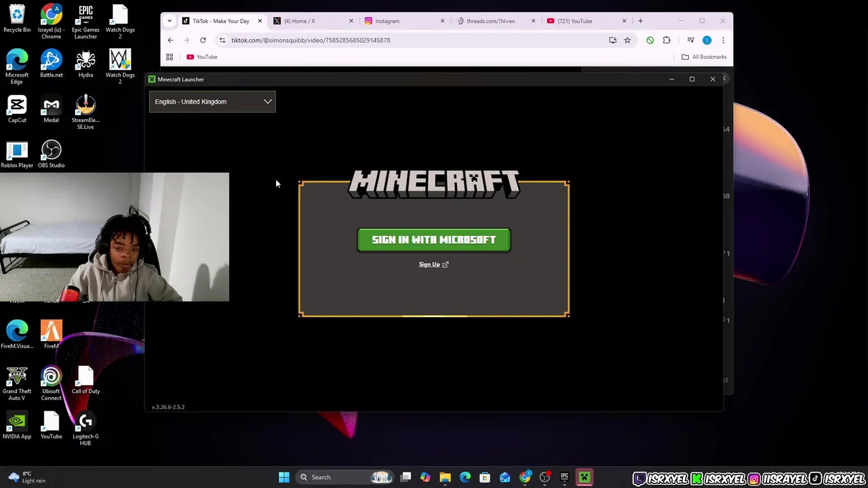Viewport: 868px width, 488px height.
Task: Open Task View from taskbar
Action: pos(406,477)
